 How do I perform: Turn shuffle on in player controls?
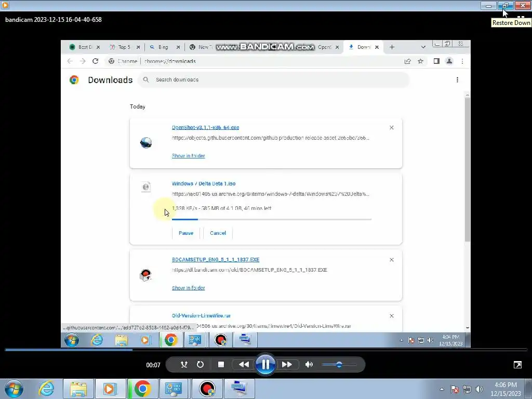tap(184, 365)
